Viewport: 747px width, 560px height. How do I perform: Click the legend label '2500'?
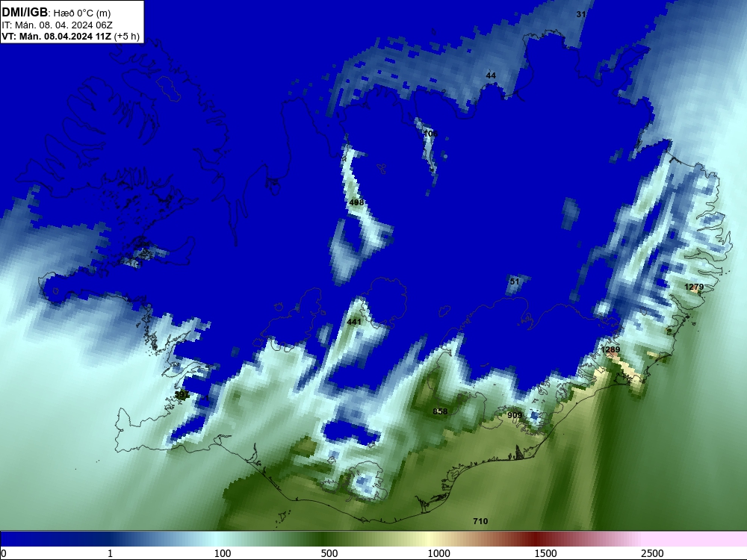pyautogui.click(x=652, y=553)
